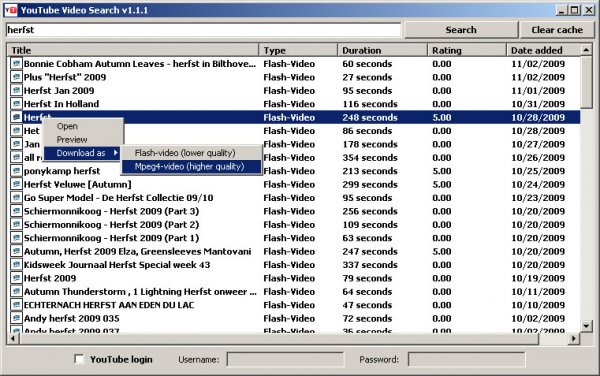Sort list by Rating column header
600x376 pixels.
point(467,50)
